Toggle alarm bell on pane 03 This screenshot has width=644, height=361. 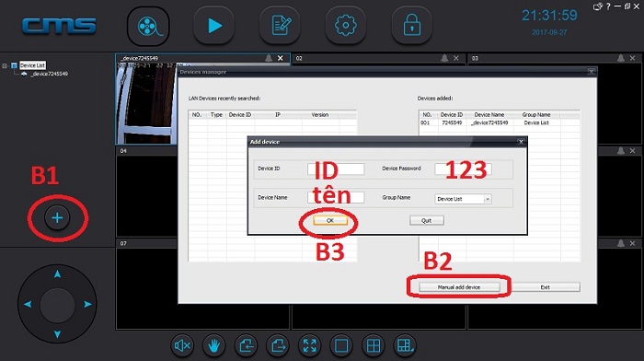coord(621,58)
